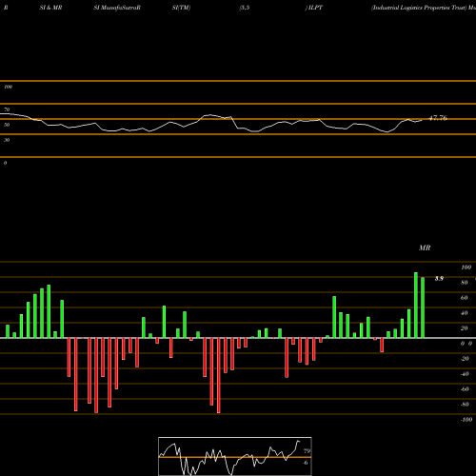
Task: Click the 3.8 value beside latest bar
Action: pyautogui.click(x=439, y=279)
